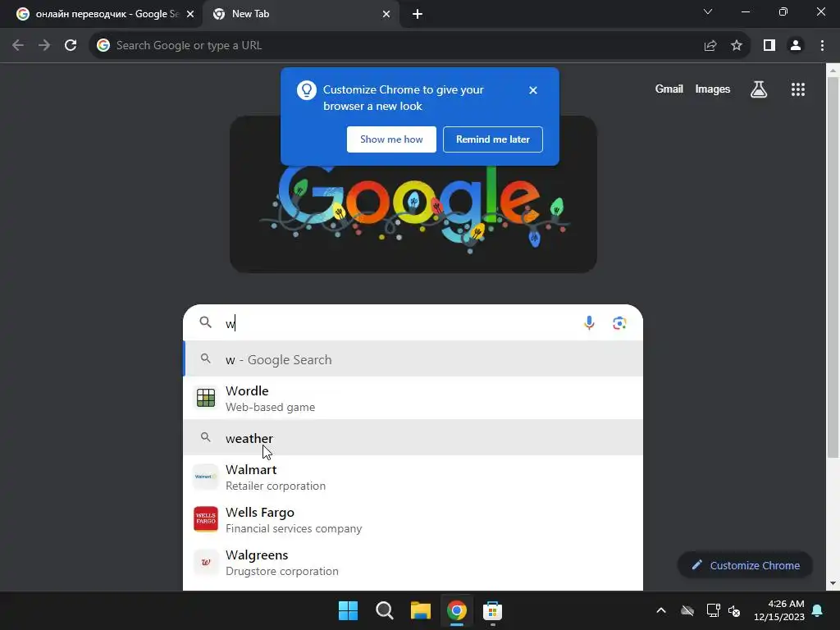
Task: Choose the Wordle suggestion
Action: (413, 398)
